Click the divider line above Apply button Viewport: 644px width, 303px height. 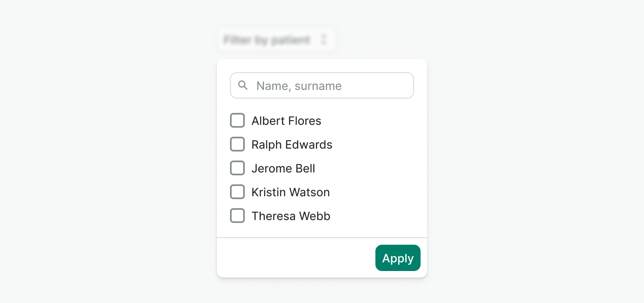[322, 238]
